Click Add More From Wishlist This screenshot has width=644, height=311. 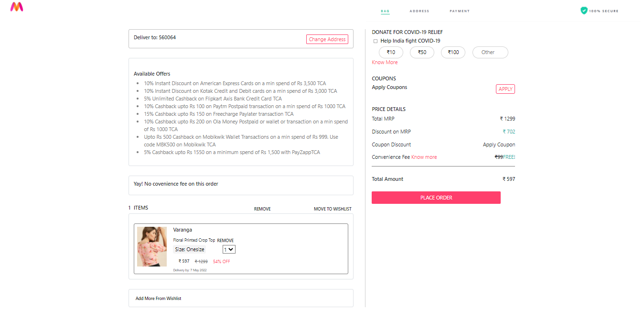point(158,298)
